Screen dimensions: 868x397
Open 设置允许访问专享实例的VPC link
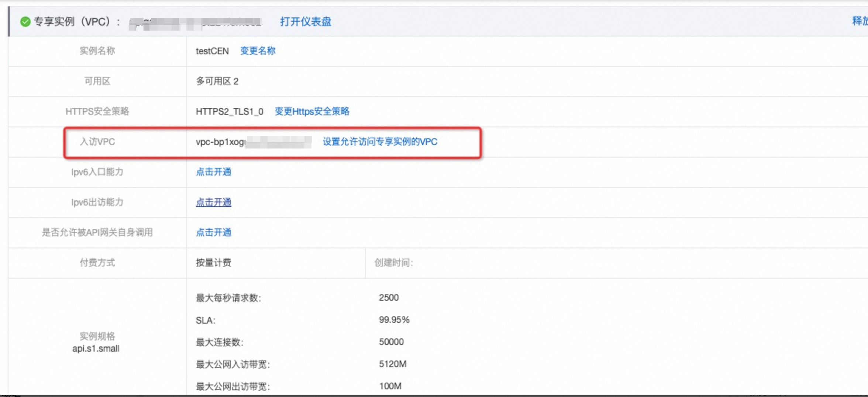(380, 142)
